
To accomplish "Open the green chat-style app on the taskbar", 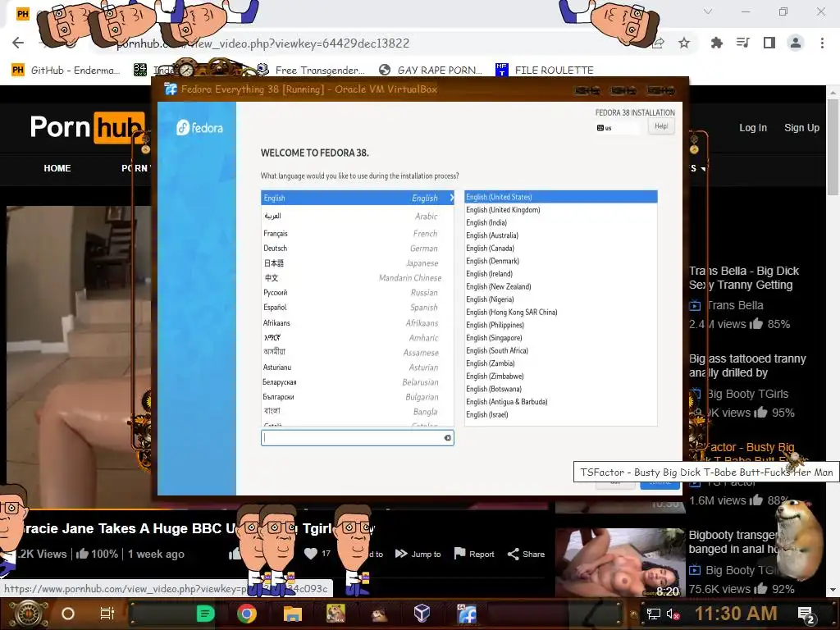I will 206,614.
